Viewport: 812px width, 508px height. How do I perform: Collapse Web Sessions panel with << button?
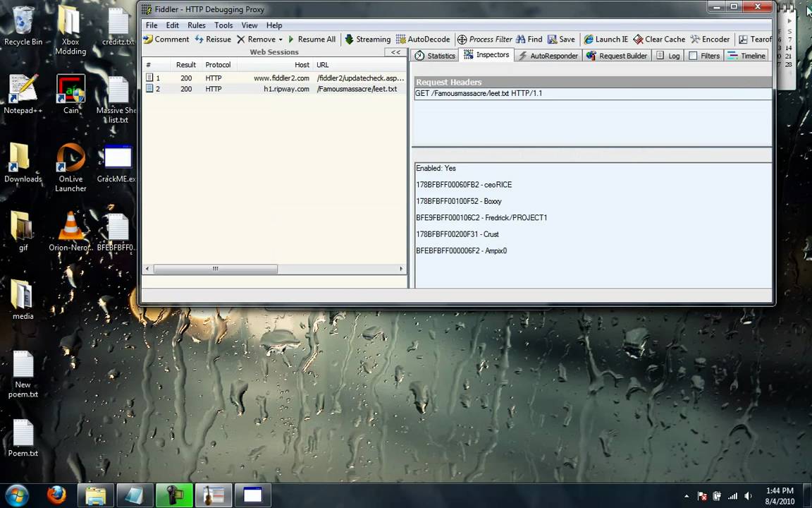coord(395,52)
